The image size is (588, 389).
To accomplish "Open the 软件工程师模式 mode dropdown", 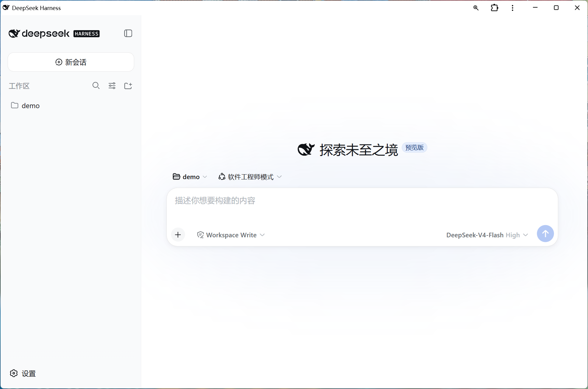I will [x=250, y=177].
